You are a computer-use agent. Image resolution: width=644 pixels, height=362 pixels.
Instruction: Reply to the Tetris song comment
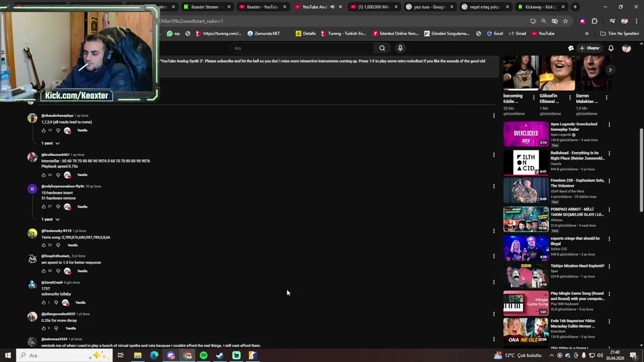(72, 245)
